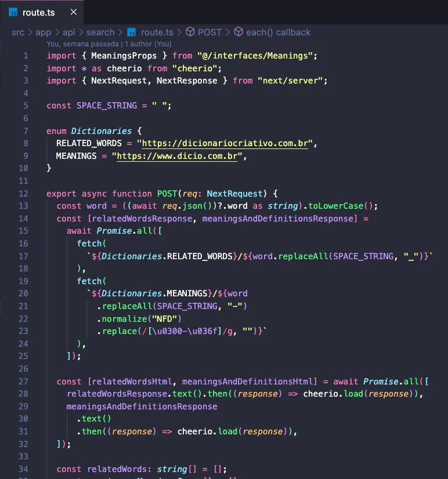Click the POST function name on line 12
The image size is (448, 479).
(167, 194)
